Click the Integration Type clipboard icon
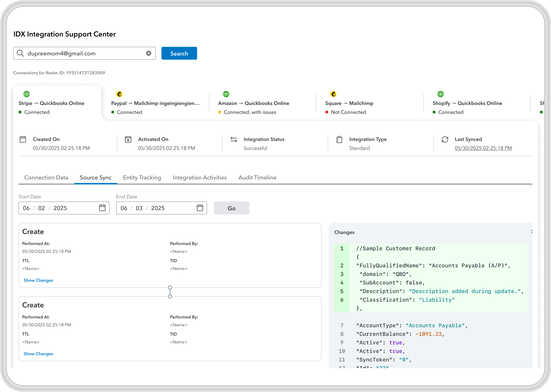The width and height of the screenshot is (551, 392). tap(339, 139)
